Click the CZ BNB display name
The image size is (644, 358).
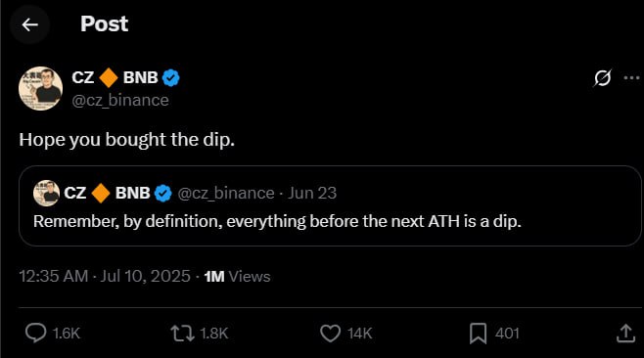click(x=115, y=77)
